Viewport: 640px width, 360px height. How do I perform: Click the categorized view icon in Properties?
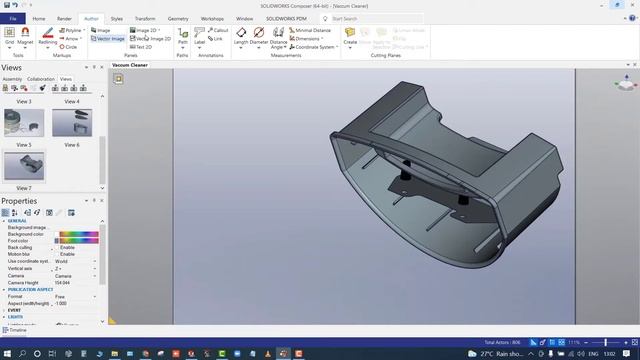(x=5, y=212)
